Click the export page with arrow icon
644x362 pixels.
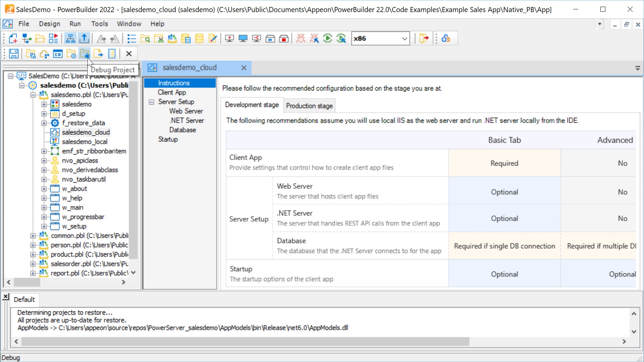point(98,54)
